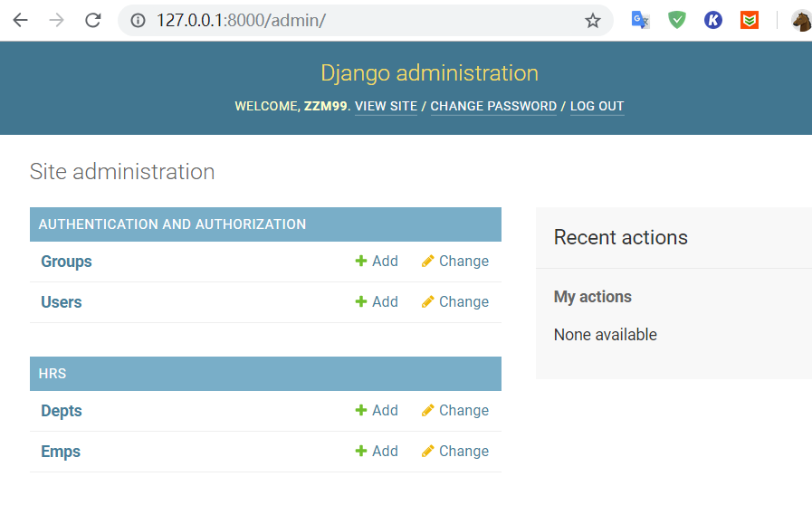Add a new Emps record
This screenshot has height=505, width=812.
(377, 452)
